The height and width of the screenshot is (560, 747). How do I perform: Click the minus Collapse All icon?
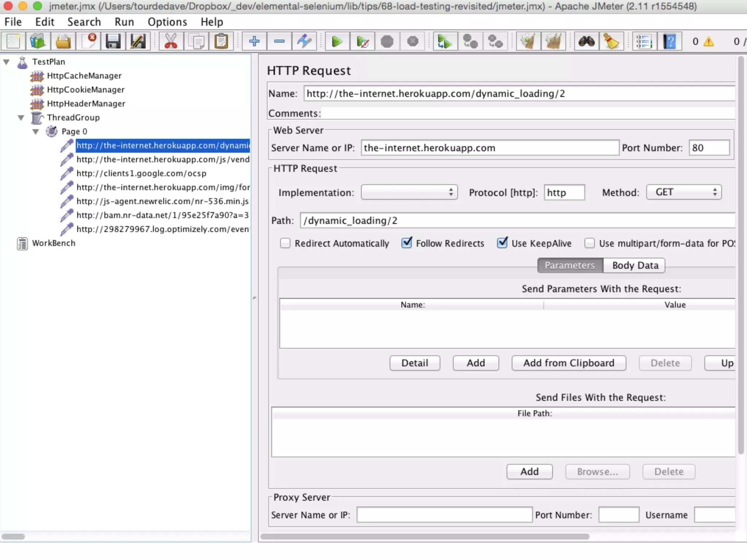(279, 42)
